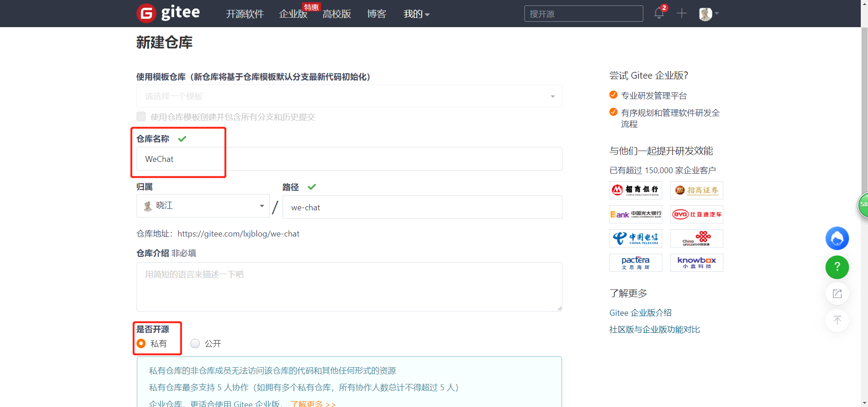Open Gitee 企业版介绍 link

point(641,313)
